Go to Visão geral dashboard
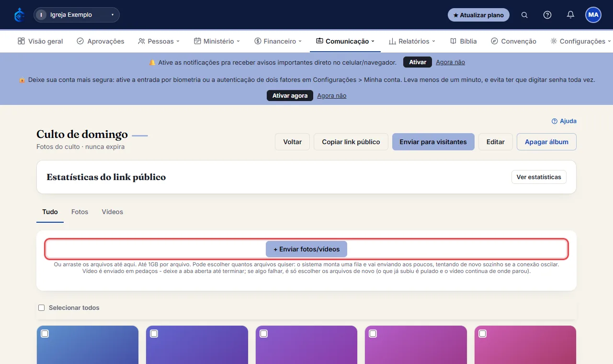This screenshot has height=364, width=613. click(x=40, y=41)
